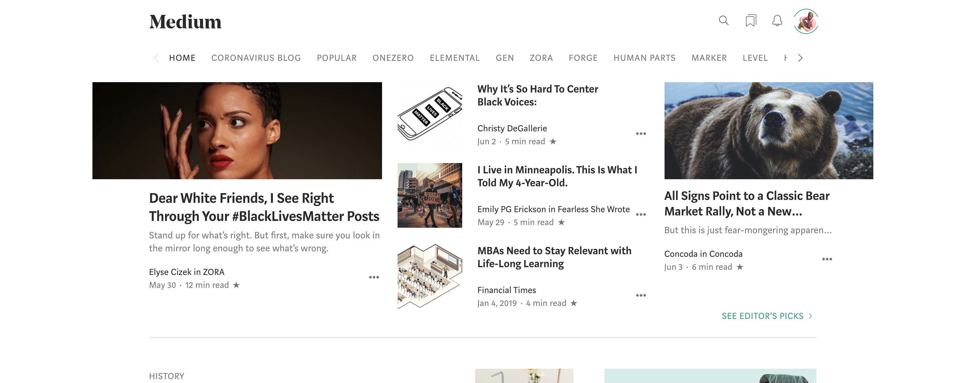The height and width of the screenshot is (383, 980).
Task: Open Concoda in Concoda author link
Action: pyautogui.click(x=703, y=254)
